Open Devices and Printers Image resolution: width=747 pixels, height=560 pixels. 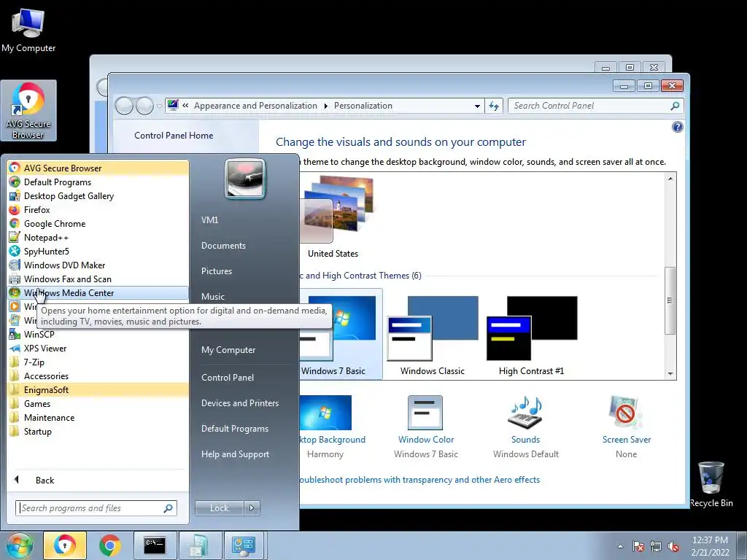[x=239, y=402]
